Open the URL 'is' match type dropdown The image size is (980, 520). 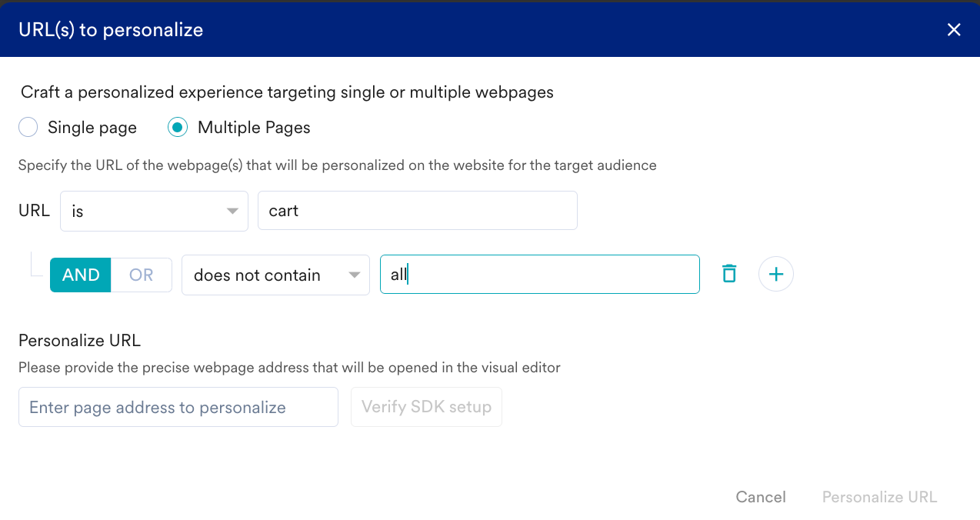click(154, 211)
